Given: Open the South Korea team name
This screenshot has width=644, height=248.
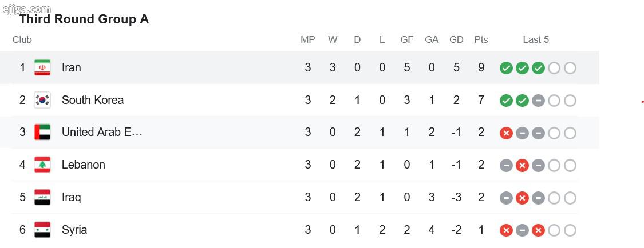Looking at the screenshot, I should click(x=93, y=100).
